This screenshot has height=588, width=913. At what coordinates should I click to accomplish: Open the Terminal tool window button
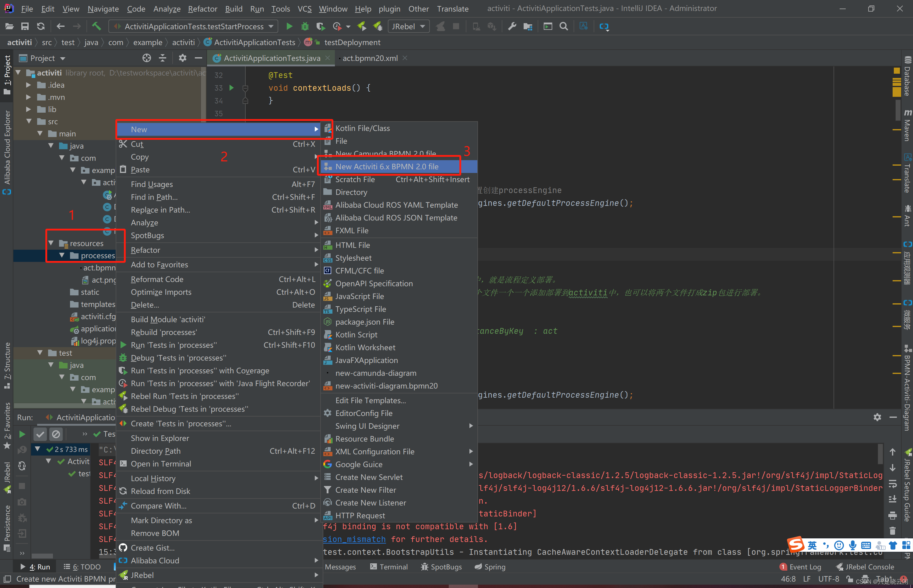[388, 567]
